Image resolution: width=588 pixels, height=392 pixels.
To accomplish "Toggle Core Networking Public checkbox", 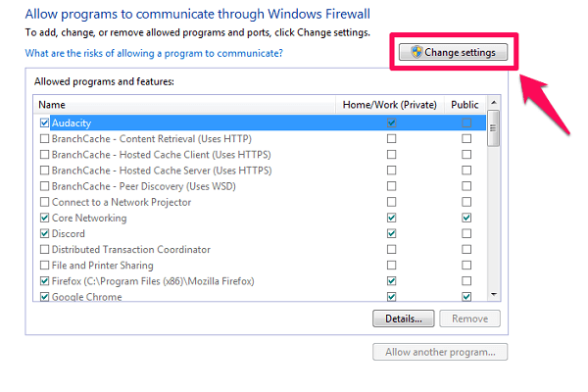I will [x=466, y=218].
